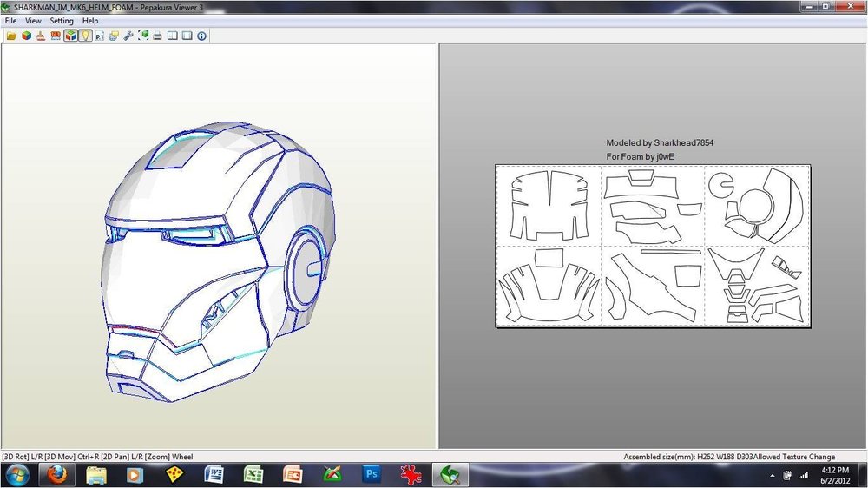The height and width of the screenshot is (488, 868).
Task: Click the 3D Rot status bar hint
Action: click(x=97, y=457)
